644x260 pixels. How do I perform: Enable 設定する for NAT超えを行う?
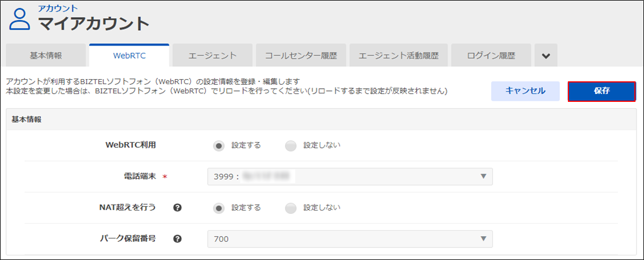point(218,208)
